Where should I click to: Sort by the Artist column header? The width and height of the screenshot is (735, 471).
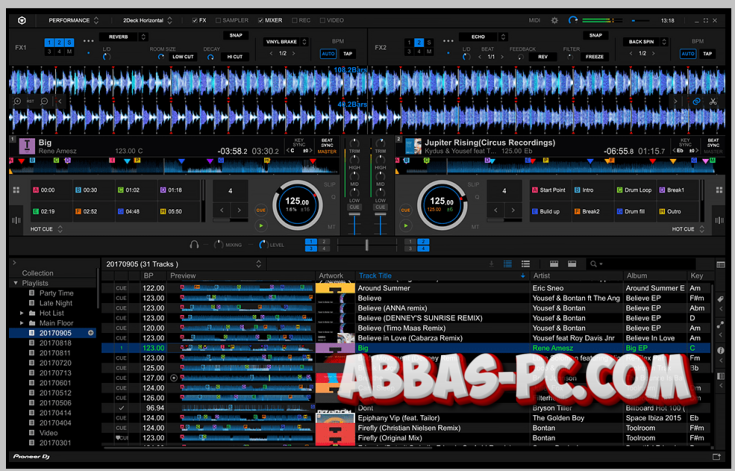(x=576, y=276)
